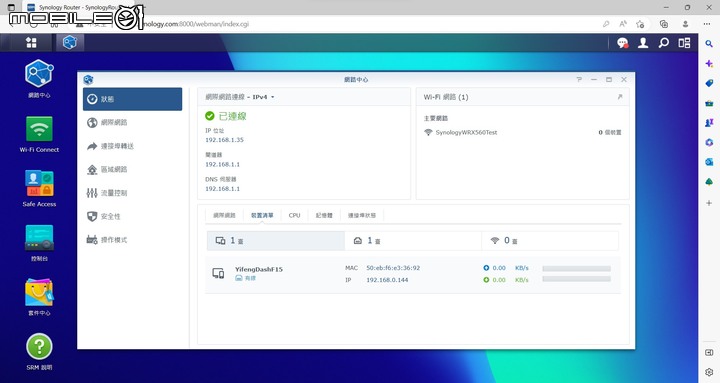Open Local Network in the sidebar
The width and height of the screenshot is (720, 383).
[132, 169]
